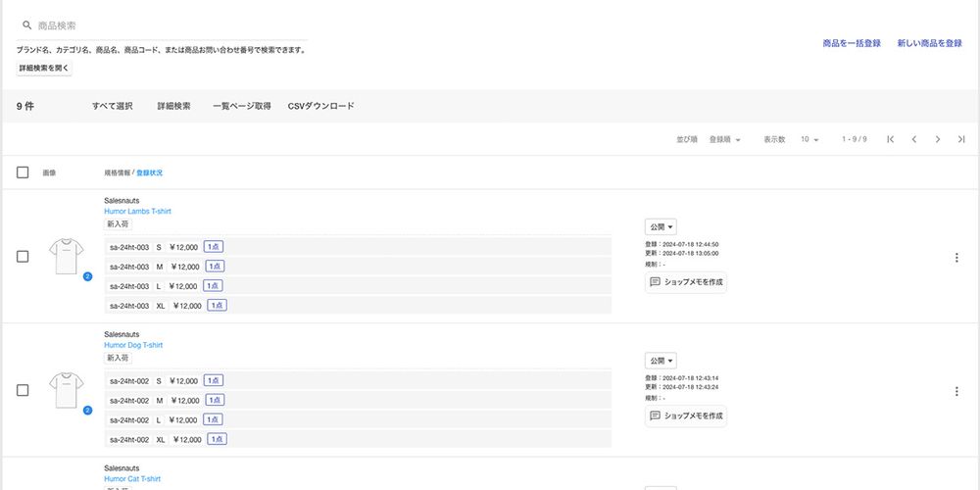Image resolution: width=980 pixels, height=490 pixels.
Task: Go to next page arrow
Action: (938, 139)
